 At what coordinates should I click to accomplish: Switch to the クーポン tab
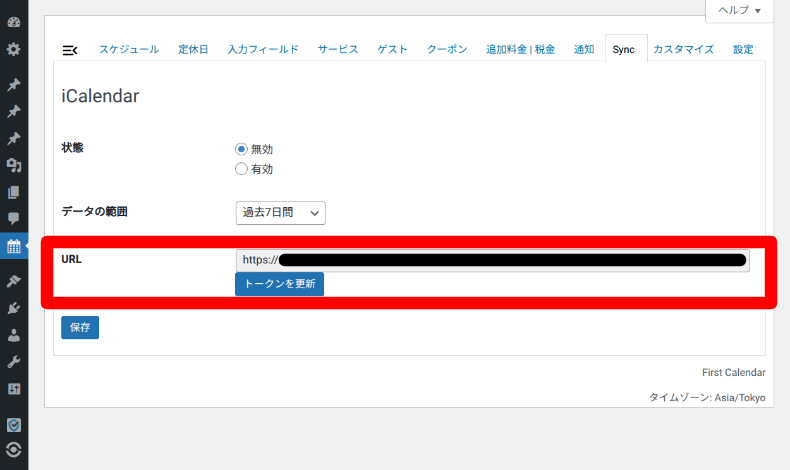point(447,49)
